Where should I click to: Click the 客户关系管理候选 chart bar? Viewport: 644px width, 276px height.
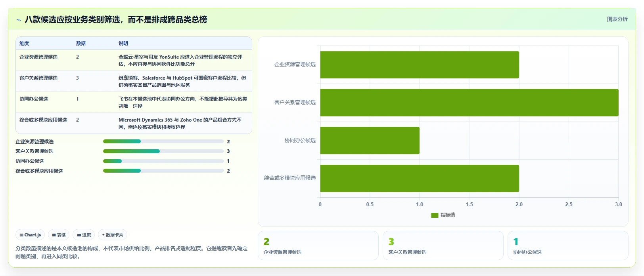point(469,103)
